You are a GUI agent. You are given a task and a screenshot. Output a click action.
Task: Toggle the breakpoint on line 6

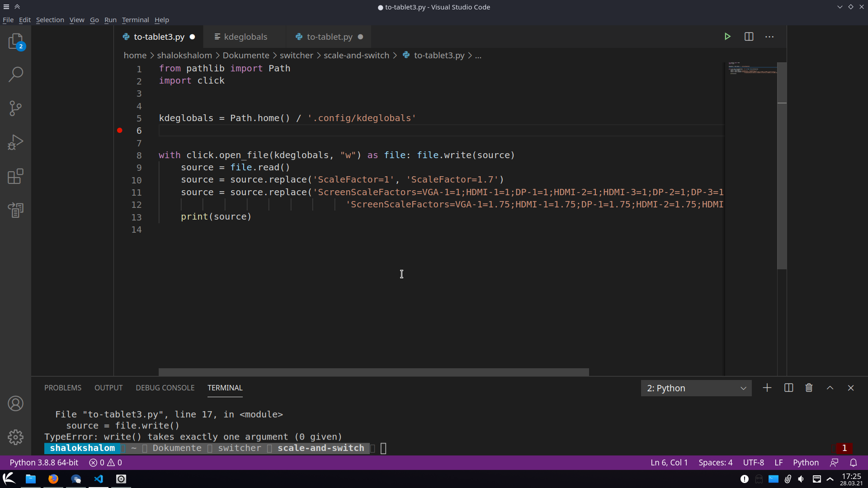point(120,130)
